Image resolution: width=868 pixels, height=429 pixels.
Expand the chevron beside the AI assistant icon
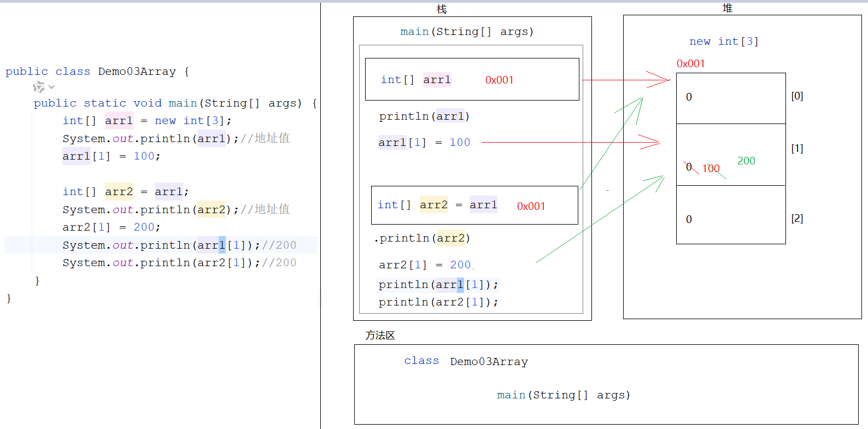click(x=51, y=87)
